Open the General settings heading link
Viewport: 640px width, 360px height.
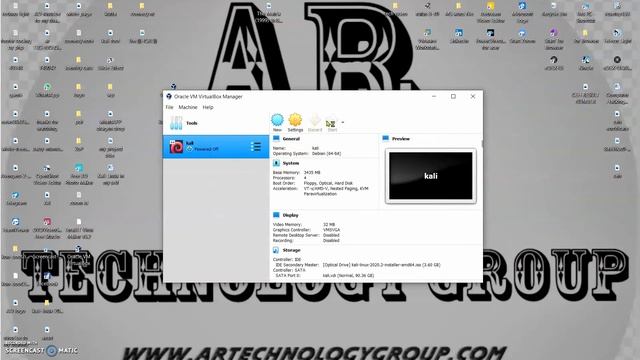coord(291,139)
